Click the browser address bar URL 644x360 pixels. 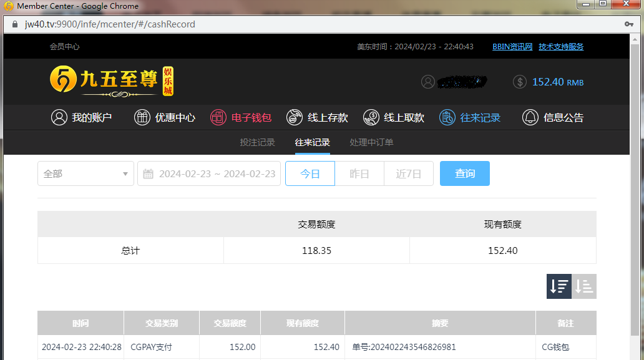click(110, 24)
